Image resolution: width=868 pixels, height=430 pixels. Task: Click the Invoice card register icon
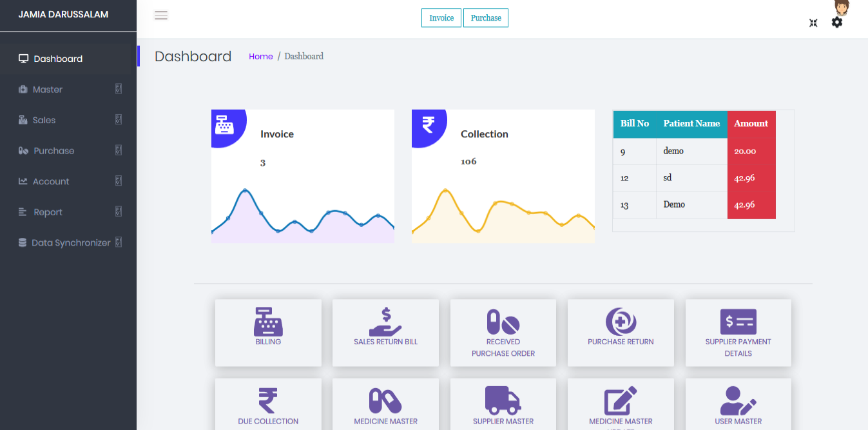coord(224,124)
